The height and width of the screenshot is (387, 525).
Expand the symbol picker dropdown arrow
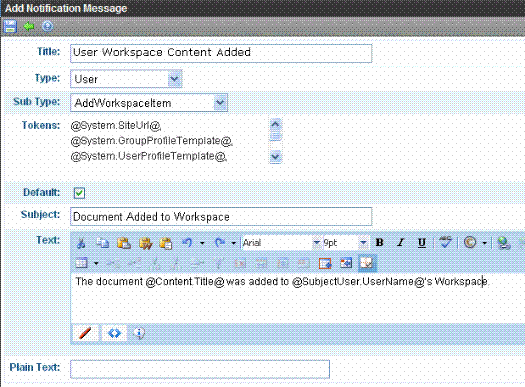click(484, 243)
